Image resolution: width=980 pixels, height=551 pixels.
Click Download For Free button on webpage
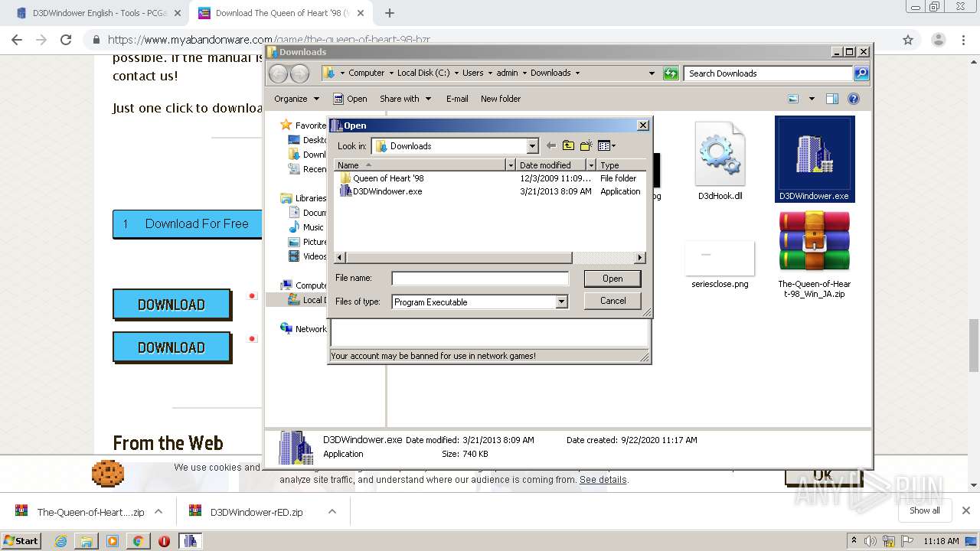(x=187, y=224)
